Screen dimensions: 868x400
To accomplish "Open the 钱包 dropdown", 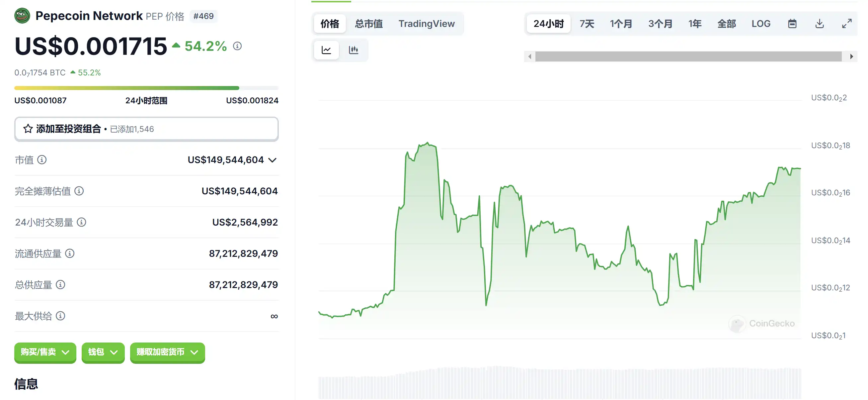I will [103, 352].
